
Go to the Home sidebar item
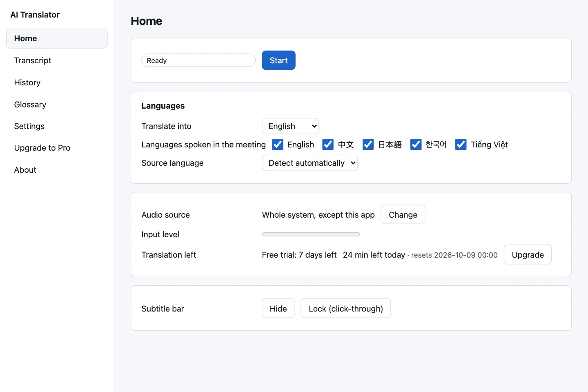(x=57, y=38)
